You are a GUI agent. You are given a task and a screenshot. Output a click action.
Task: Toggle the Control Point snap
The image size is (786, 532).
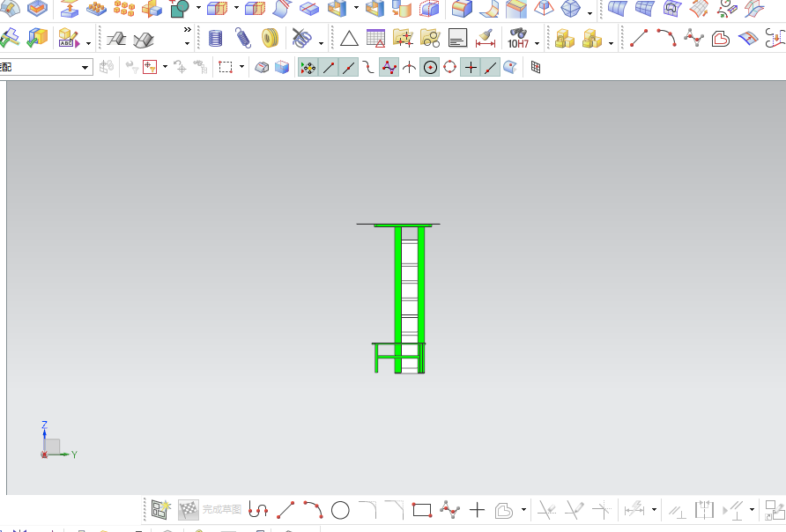pyautogui.click(x=368, y=67)
